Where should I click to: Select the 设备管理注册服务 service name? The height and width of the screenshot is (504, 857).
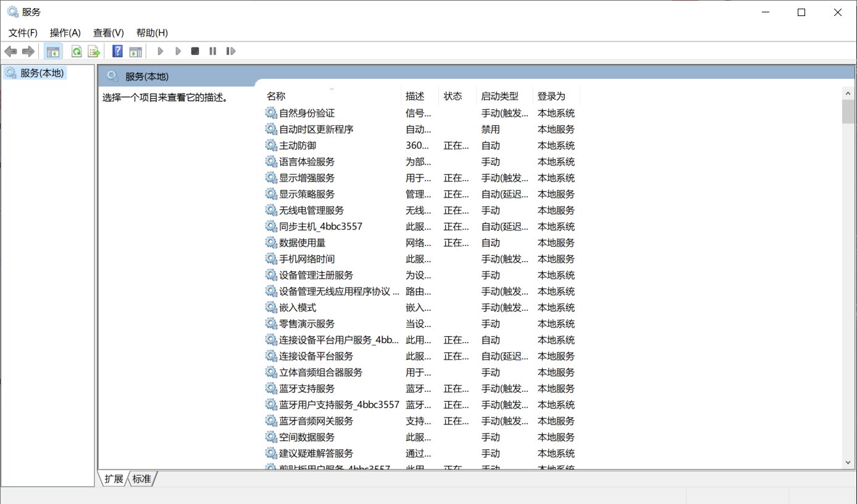click(316, 275)
